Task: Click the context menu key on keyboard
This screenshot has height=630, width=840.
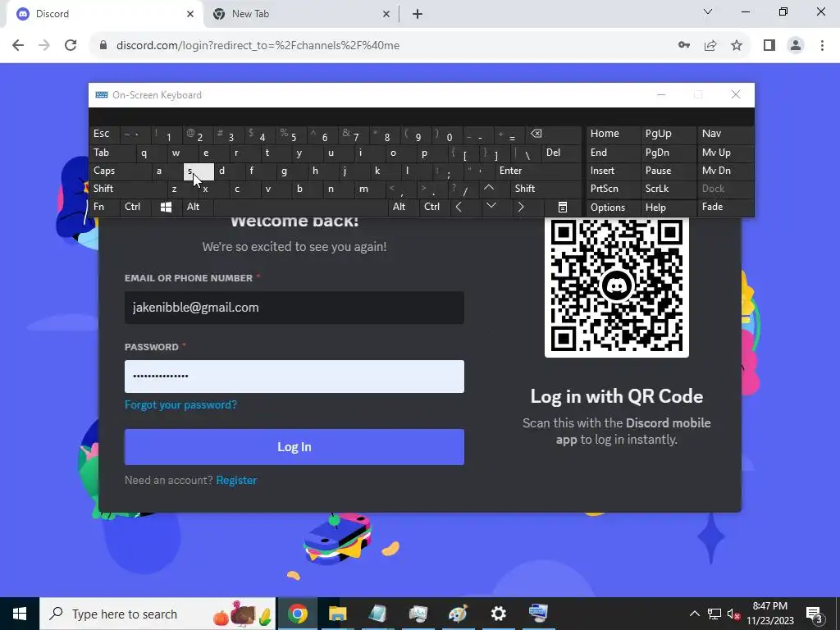Action: coord(562,208)
